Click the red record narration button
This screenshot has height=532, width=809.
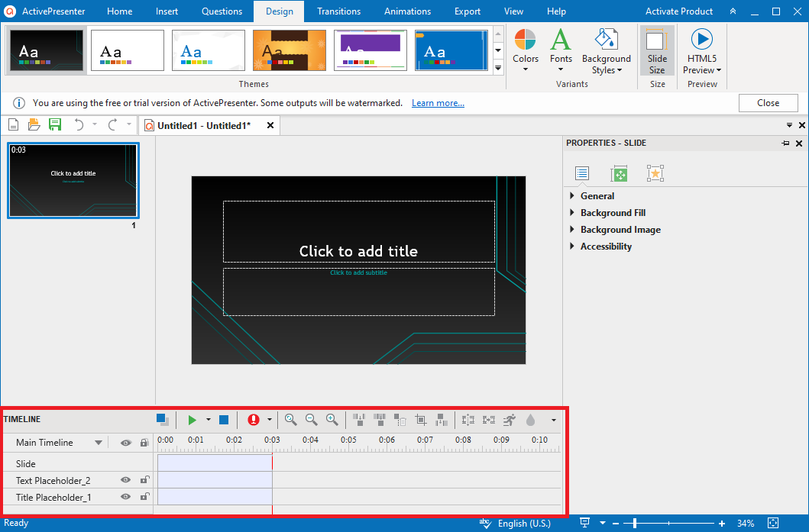(x=254, y=420)
